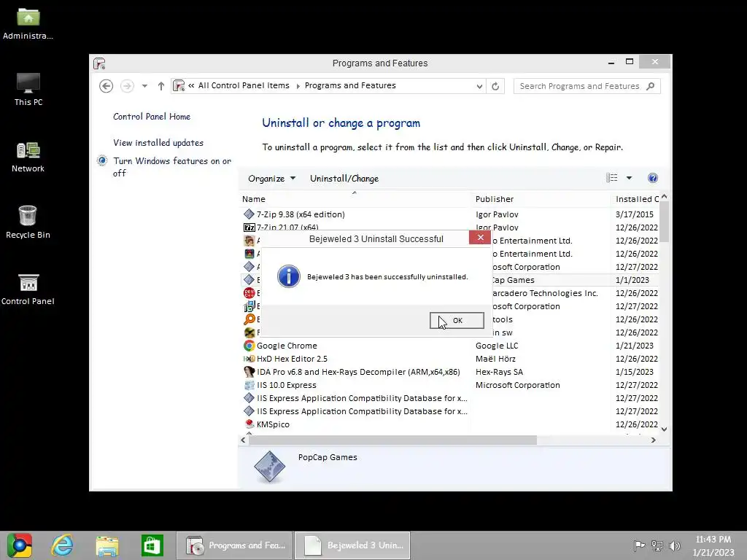Switch to Programs and Features taskbar button
The width and height of the screenshot is (747, 560).
234,545
